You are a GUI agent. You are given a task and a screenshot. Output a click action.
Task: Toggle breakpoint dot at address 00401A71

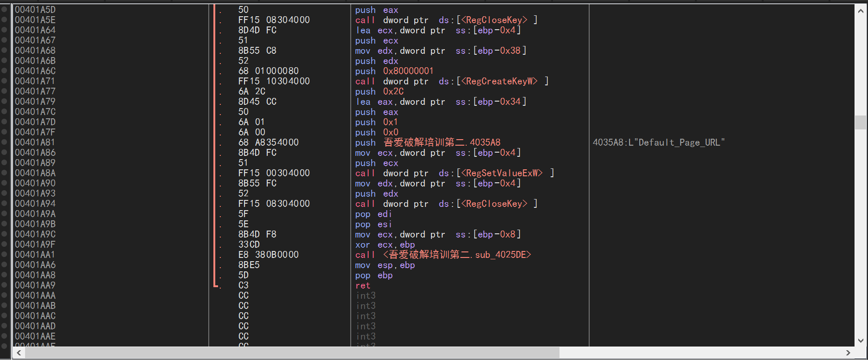[5, 81]
